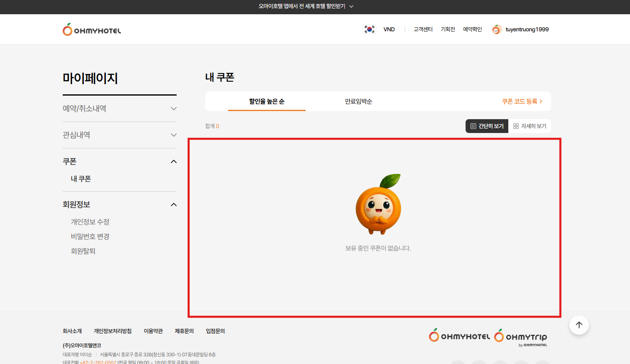Screen dimensions: 630x364
Task: Collapse the 쿠폰 section
Action: pyautogui.click(x=120, y=161)
